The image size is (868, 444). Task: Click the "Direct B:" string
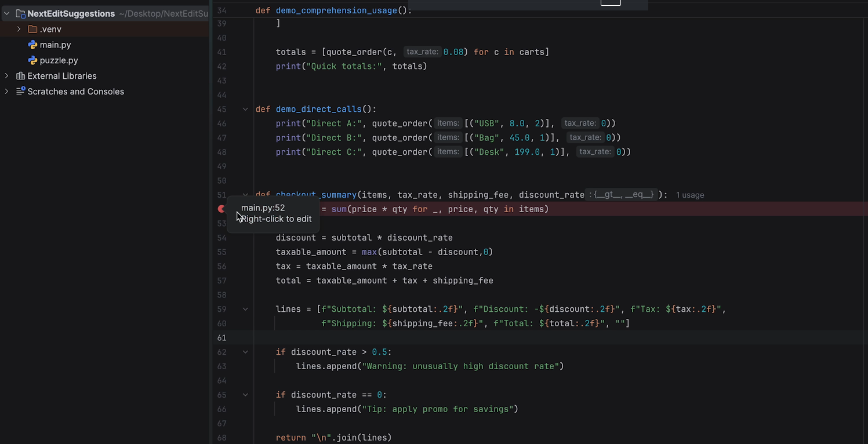coord(334,137)
